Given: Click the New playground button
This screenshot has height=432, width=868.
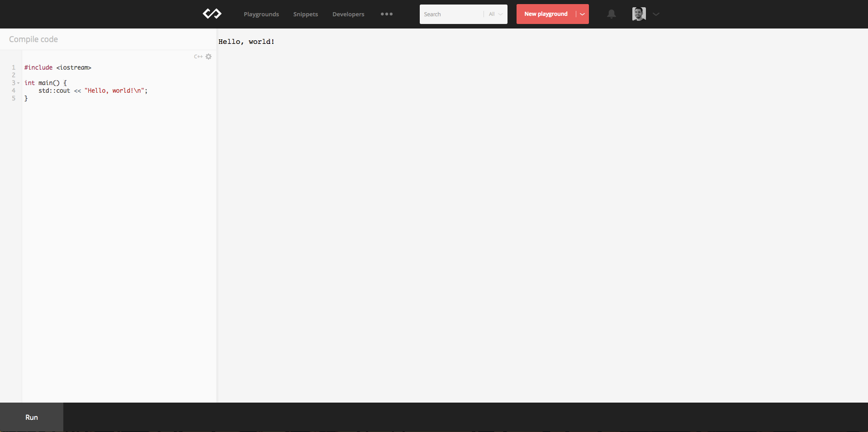Looking at the screenshot, I should click(x=545, y=14).
